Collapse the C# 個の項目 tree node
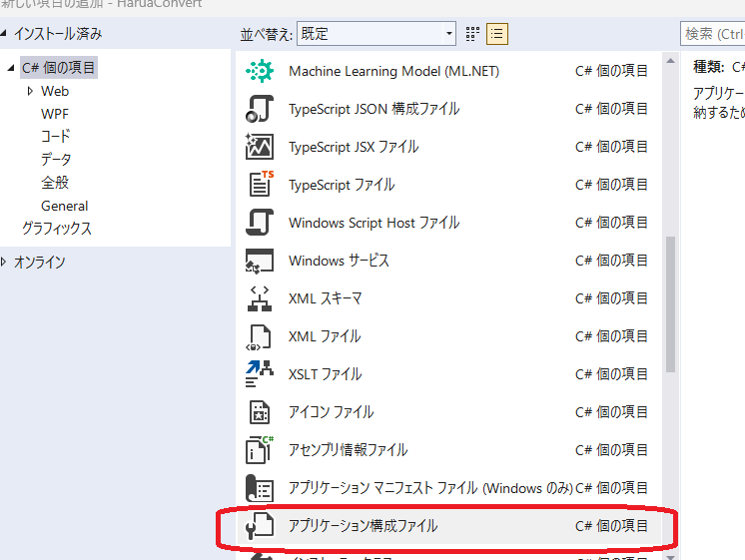The width and height of the screenshot is (745, 560). pyautogui.click(x=11, y=68)
